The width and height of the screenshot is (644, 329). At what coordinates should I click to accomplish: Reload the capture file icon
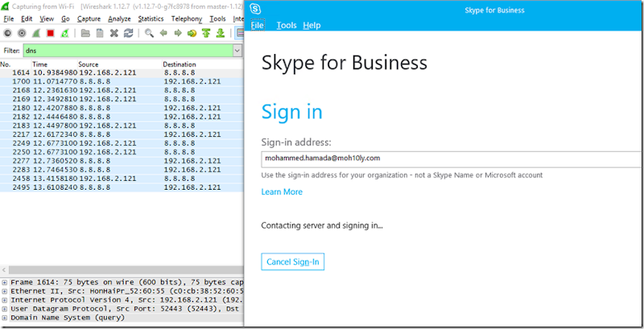point(129,33)
